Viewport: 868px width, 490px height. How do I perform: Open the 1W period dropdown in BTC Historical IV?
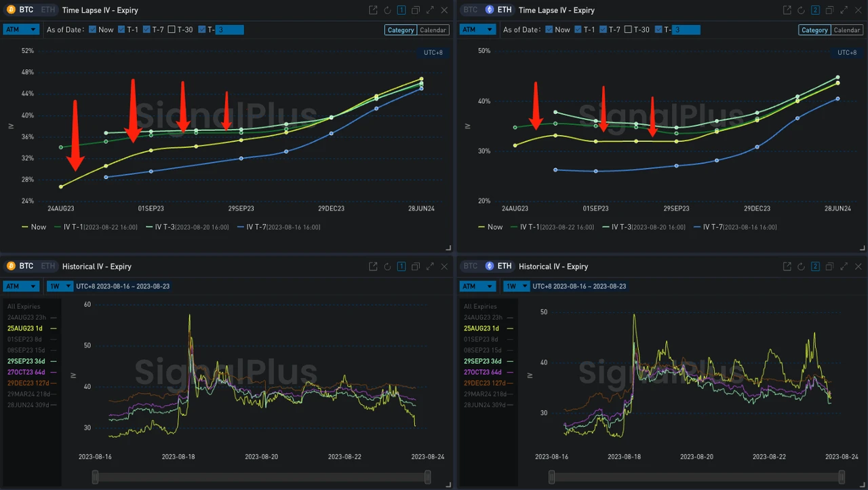pos(60,286)
